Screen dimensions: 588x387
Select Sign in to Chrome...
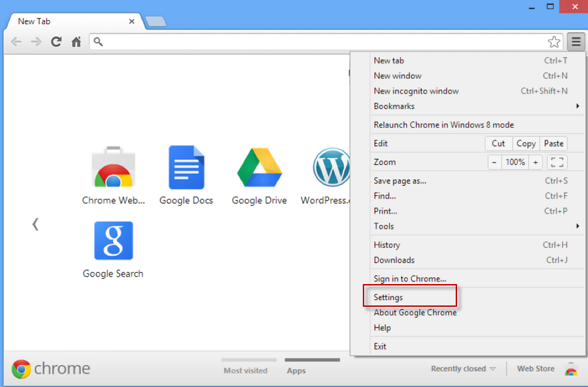tap(476, 279)
